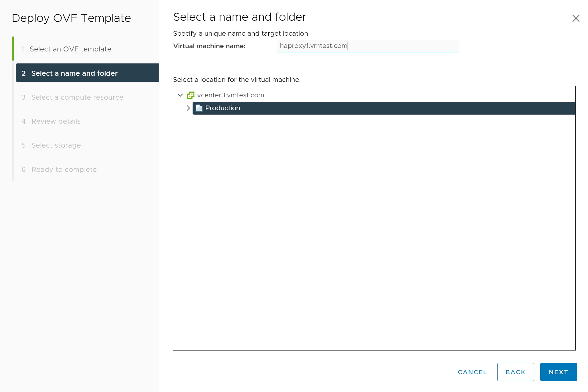Click the 'Select a name and folder' heading
The height and width of the screenshot is (392, 588).
click(x=239, y=17)
